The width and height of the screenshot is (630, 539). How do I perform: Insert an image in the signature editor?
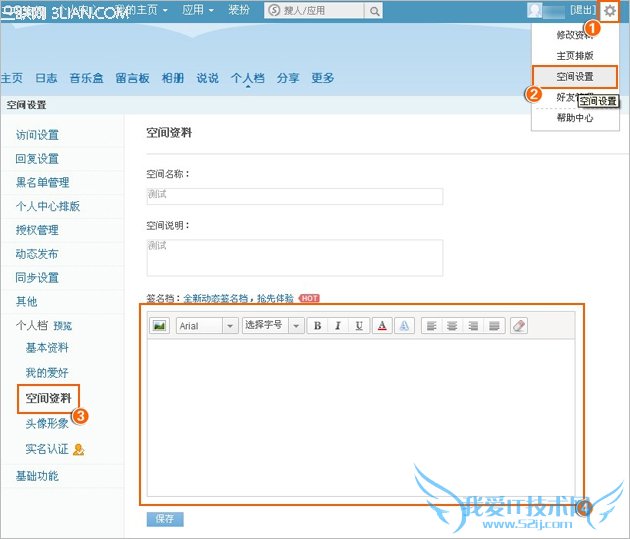point(160,325)
